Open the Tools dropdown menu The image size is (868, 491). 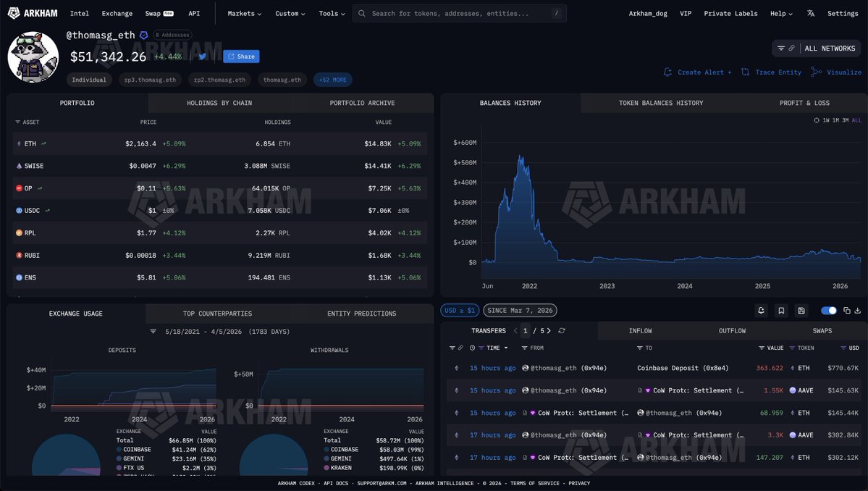pos(332,13)
